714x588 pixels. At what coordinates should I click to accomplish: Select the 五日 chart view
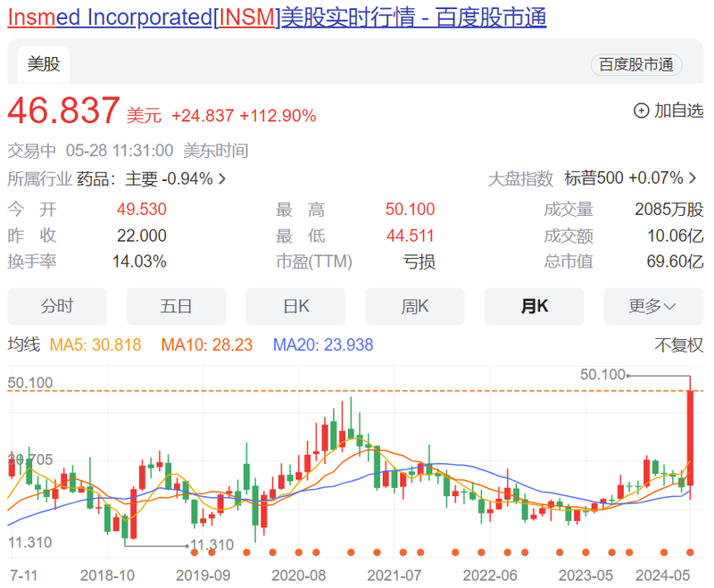click(x=176, y=305)
